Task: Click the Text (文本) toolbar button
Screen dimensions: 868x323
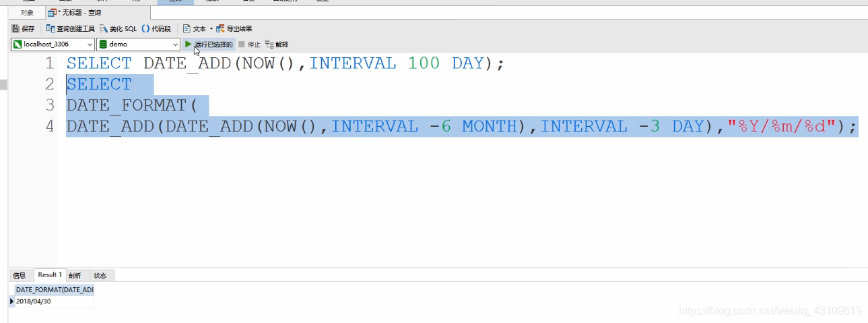Action: [x=195, y=28]
